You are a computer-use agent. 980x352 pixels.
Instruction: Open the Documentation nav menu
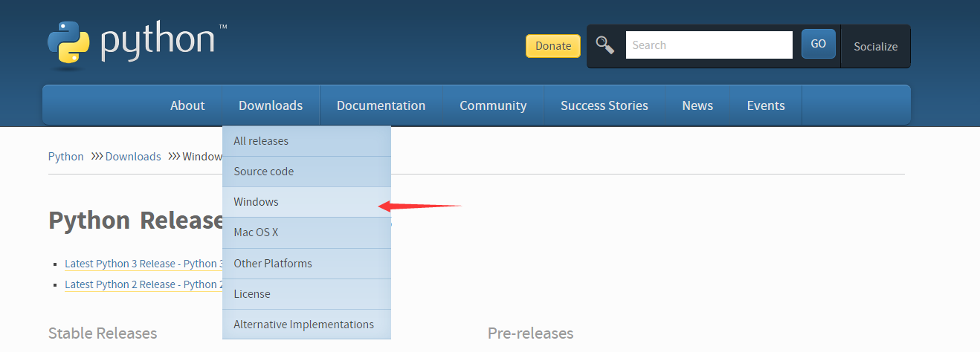pyautogui.click(x=381, y=105)
